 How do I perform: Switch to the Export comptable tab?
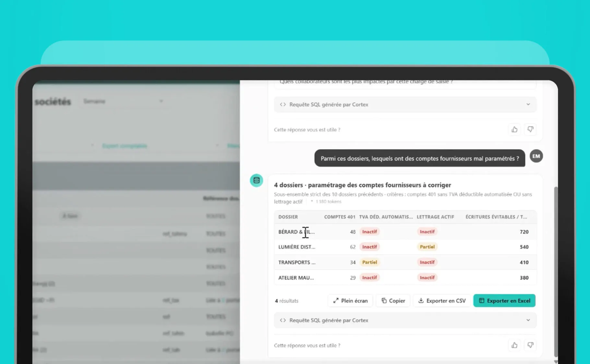point(124,146)
